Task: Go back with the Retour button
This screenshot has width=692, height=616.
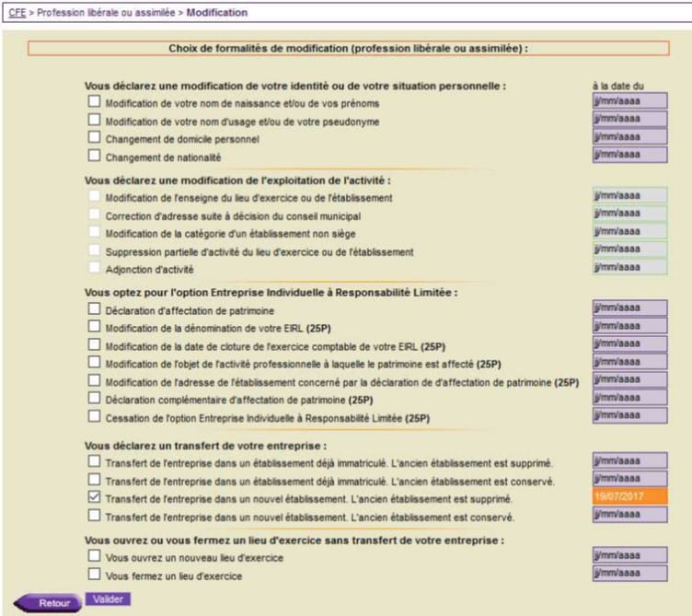Action: point(48,603)
